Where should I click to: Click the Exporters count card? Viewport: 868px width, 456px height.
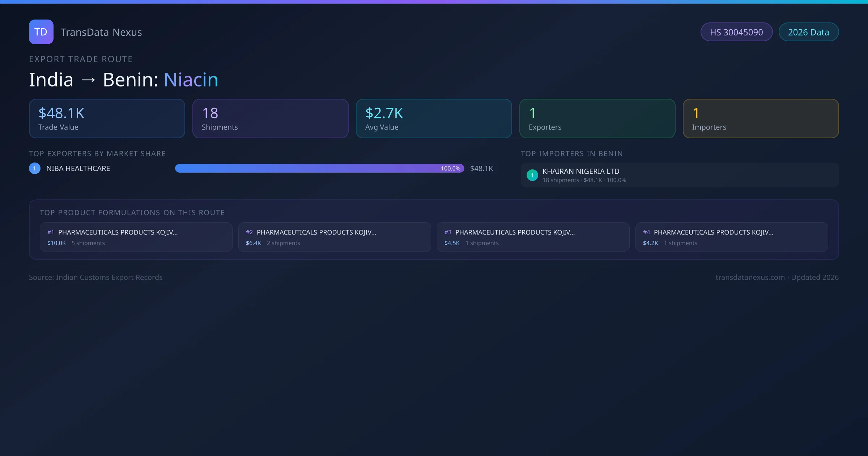[x=597, y=119]
